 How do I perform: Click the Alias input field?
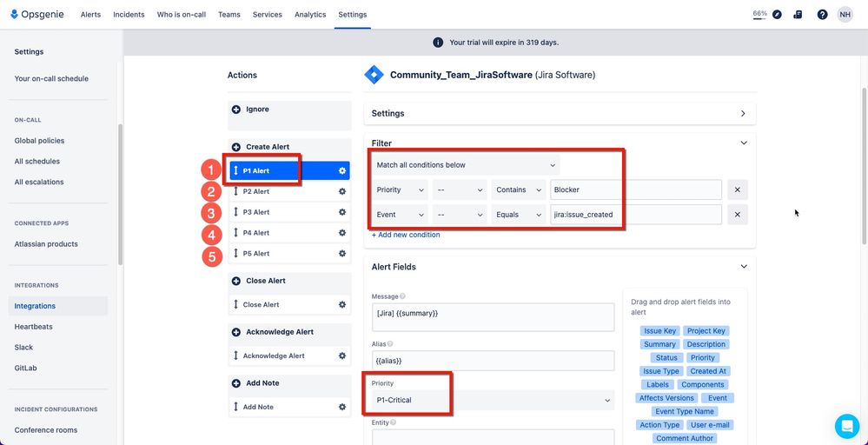coord(493,361)
